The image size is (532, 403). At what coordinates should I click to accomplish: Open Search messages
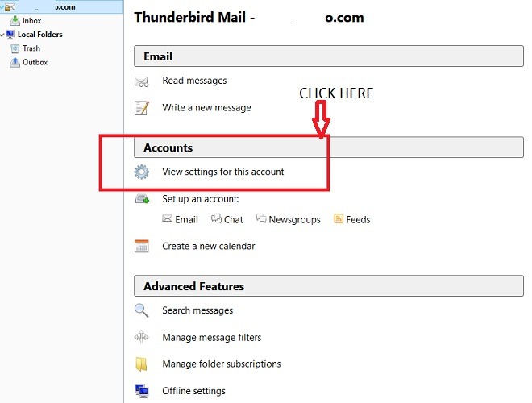(197, 310)
